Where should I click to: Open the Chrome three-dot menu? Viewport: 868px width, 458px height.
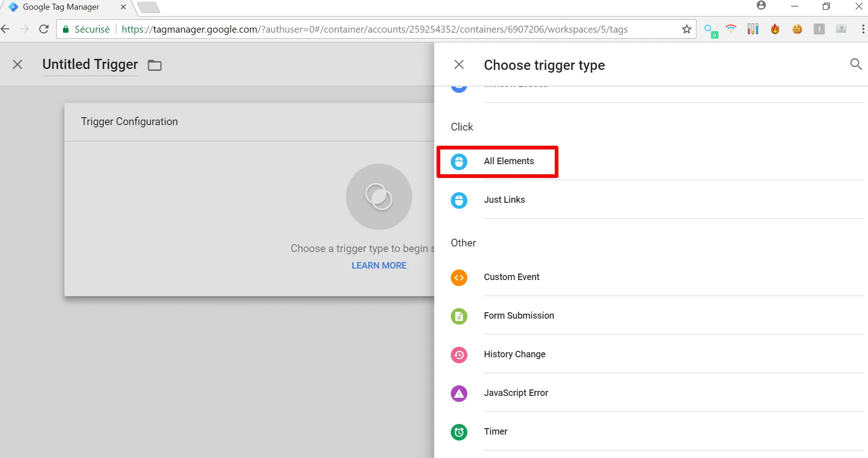pyautogui.click(x=862, y=29)
